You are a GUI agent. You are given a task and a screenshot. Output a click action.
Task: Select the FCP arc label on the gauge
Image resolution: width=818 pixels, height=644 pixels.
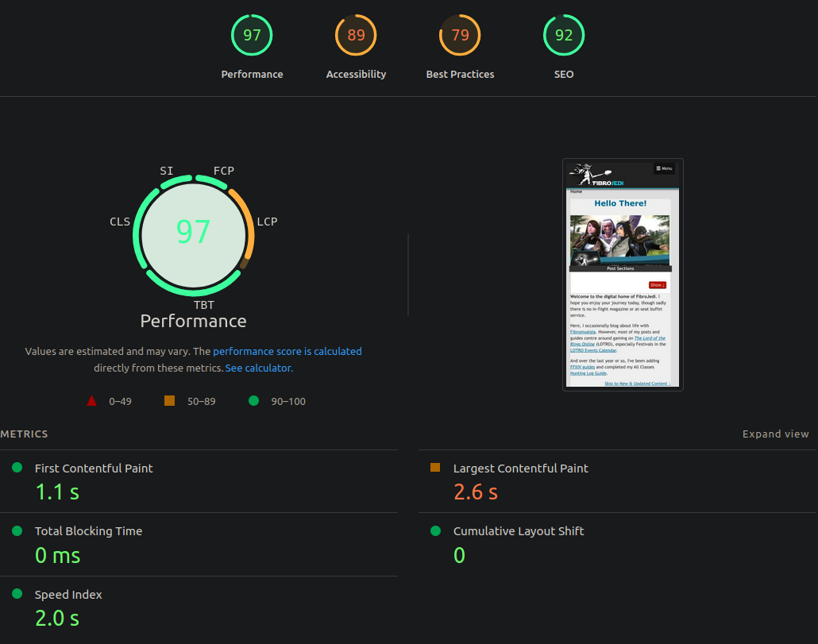tap(224, 171)
